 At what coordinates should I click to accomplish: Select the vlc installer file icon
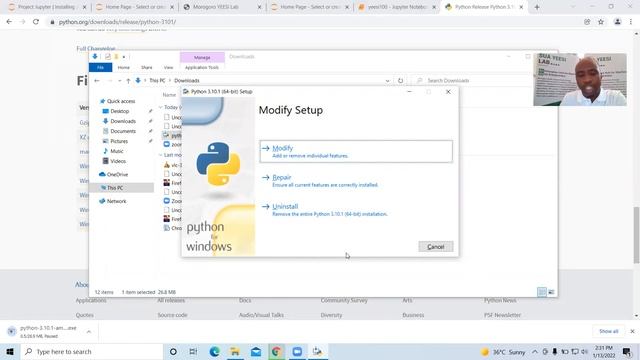(x=167, y=165)
